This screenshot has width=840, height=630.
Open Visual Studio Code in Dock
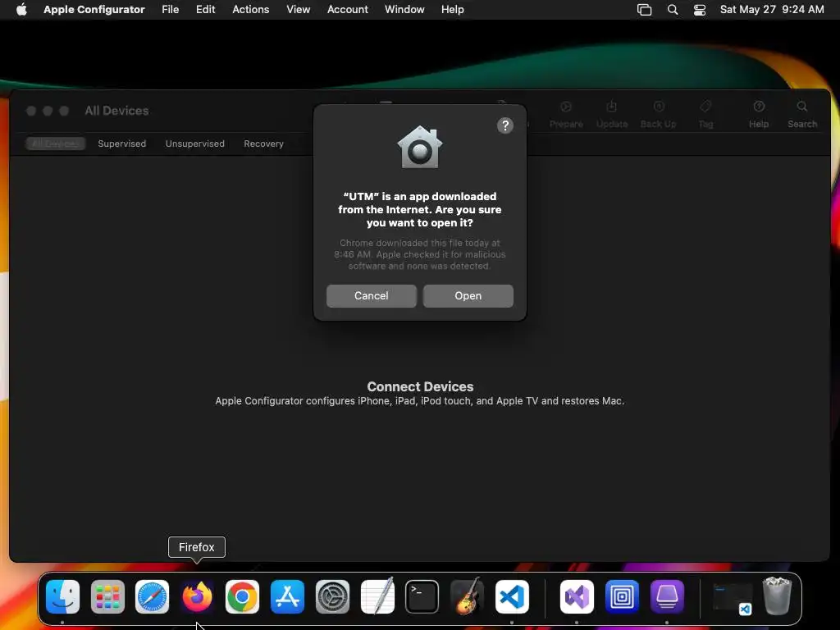pyautogui.click(x=512, y=596)
